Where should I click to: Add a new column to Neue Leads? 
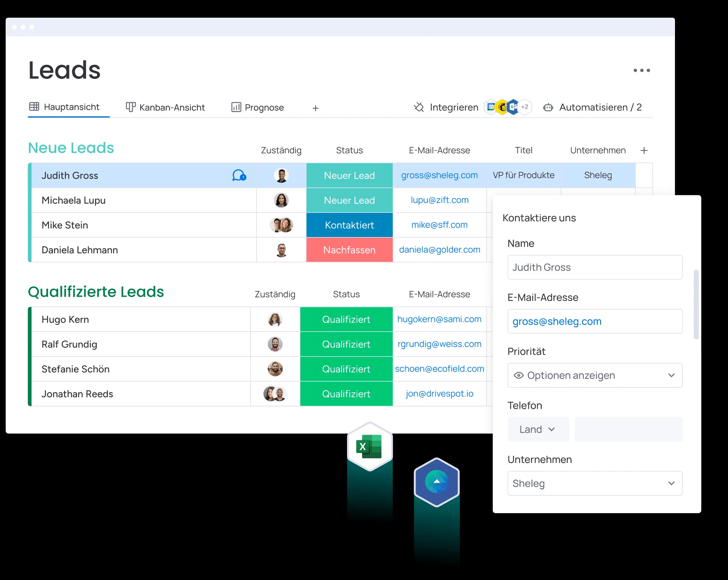[644, 151]
